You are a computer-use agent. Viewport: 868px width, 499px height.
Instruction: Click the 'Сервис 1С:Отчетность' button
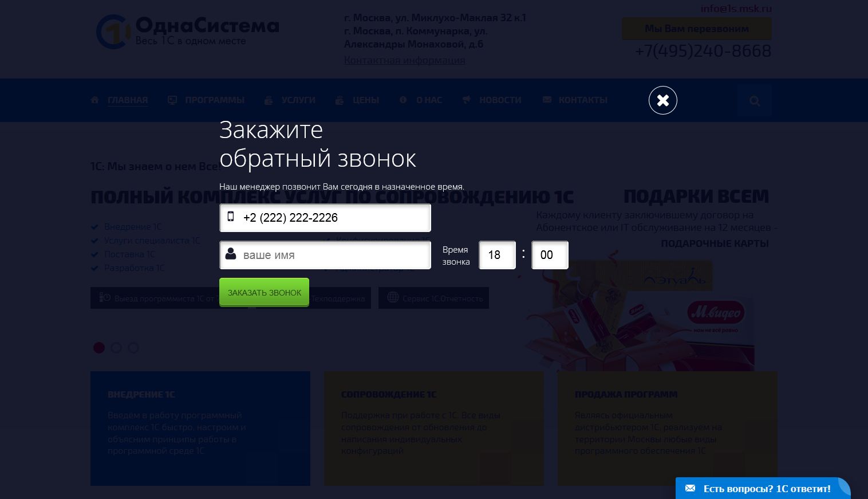433,298
